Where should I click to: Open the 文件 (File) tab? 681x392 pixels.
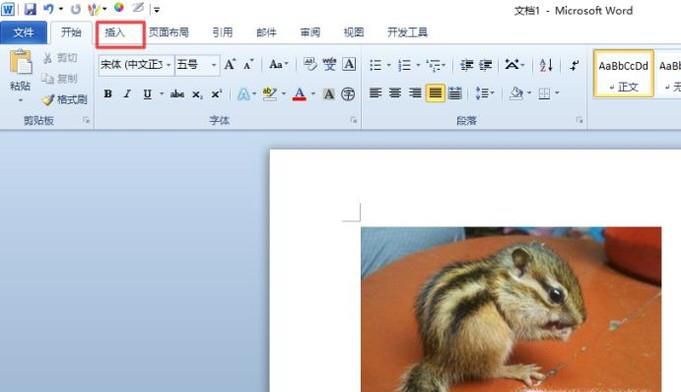click(x=23, y=33)
